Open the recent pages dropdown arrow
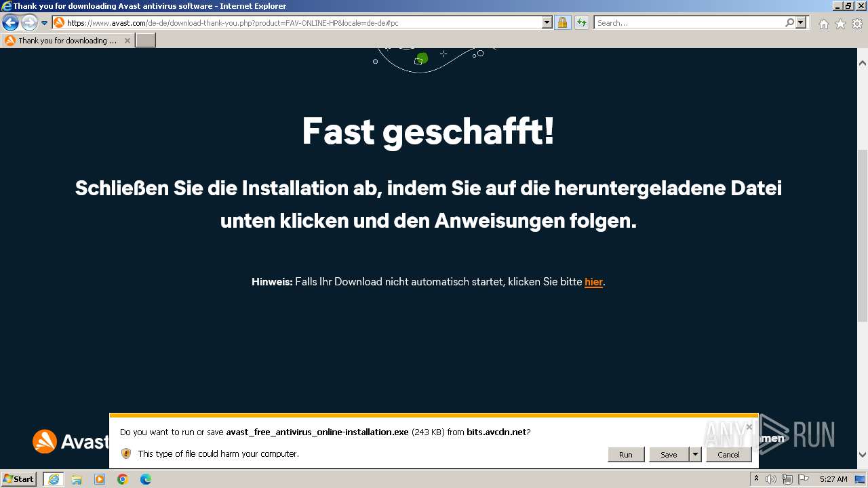Viewport: 868px width, 488px height. pos(44,23)
